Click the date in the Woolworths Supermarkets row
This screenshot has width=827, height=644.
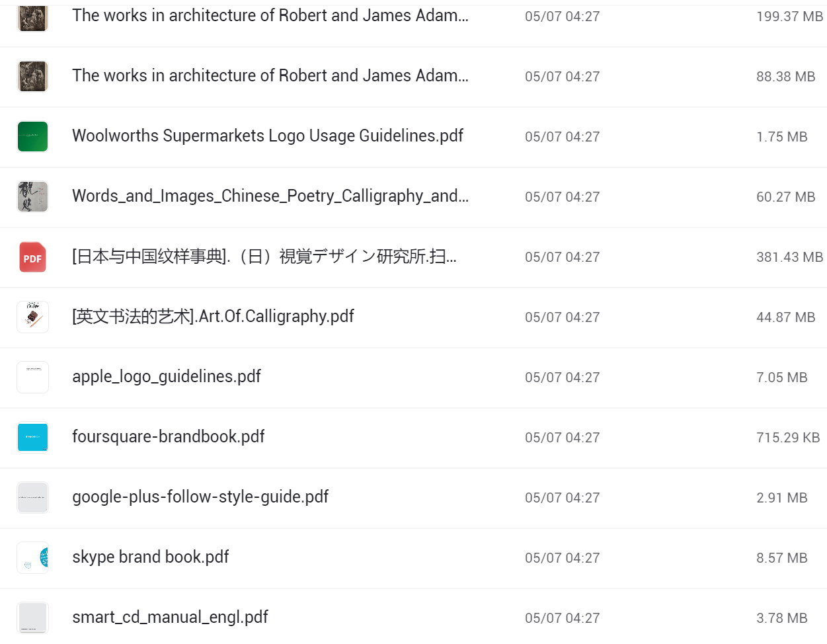click(x=562, y=137)
